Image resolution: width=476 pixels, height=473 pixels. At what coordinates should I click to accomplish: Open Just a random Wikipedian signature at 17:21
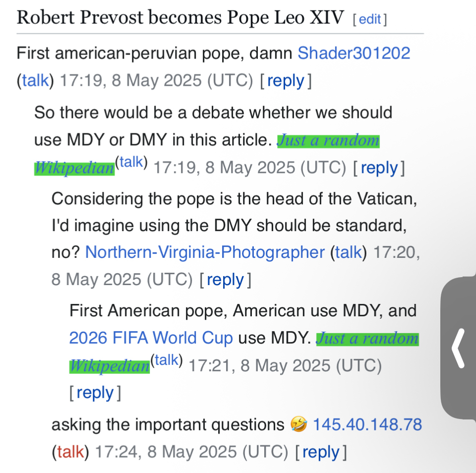367,339
